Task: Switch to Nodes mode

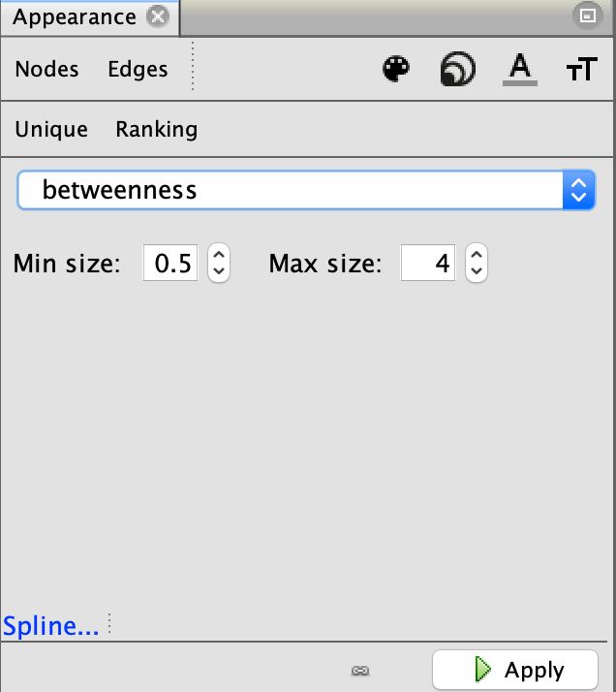Action: pyautogui.click(x=47, y=69)
